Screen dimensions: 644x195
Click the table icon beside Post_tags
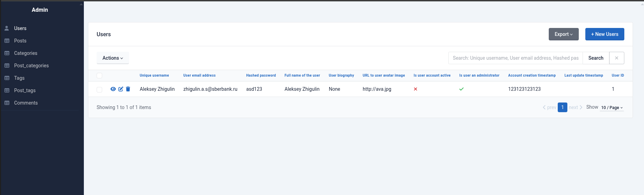tap(7, 90)
